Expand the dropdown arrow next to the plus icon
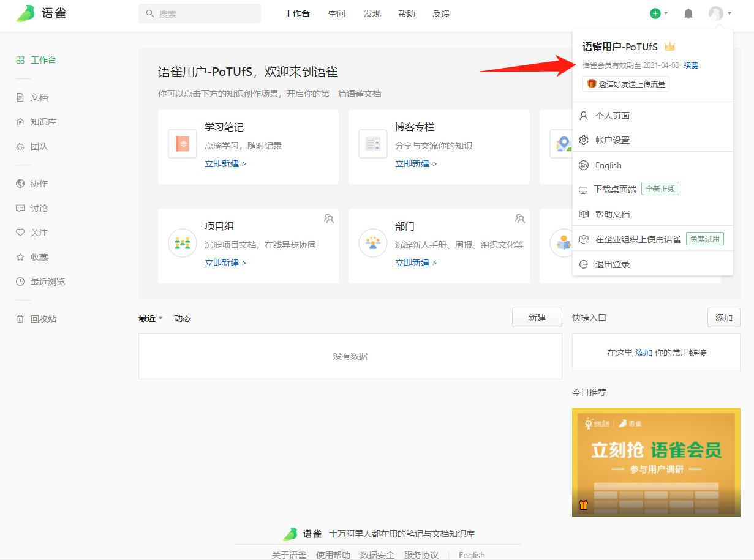This screenshot has width=754, height=560. [666, 13]
